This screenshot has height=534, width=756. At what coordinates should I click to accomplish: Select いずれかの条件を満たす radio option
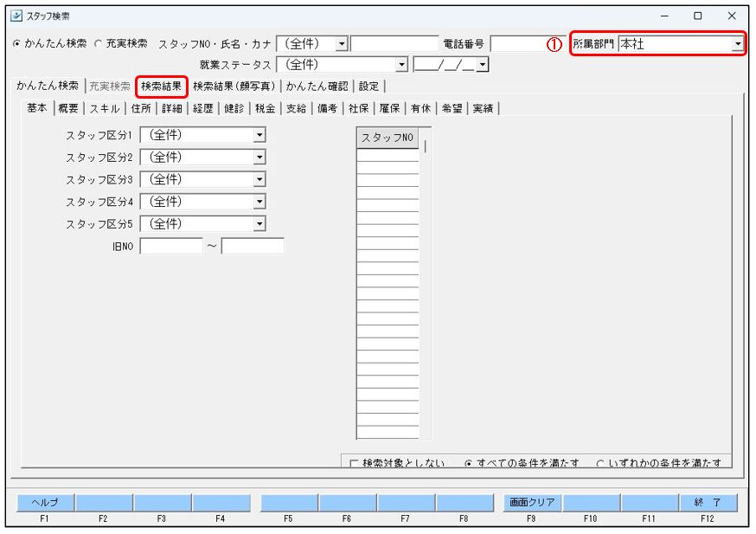coord(600,464)
